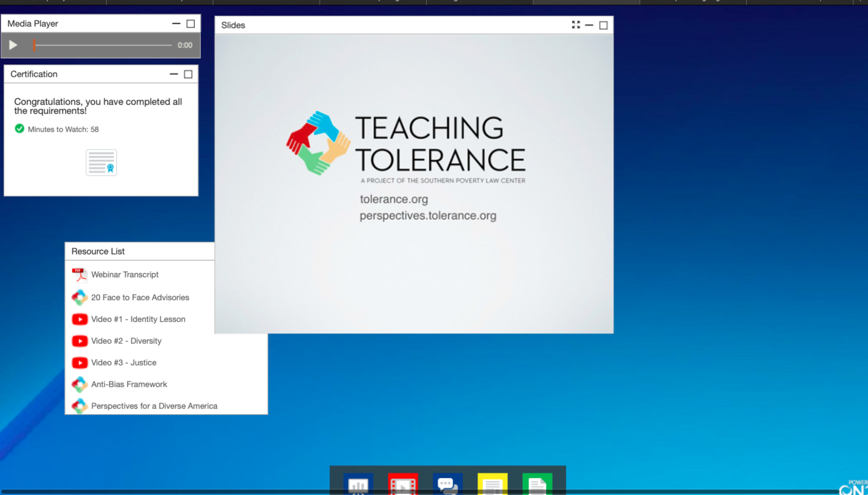Image resolution: width=868 pixels, height=495 pixels.
Task: Maximize the Slides panel
Action: (603, 25)
